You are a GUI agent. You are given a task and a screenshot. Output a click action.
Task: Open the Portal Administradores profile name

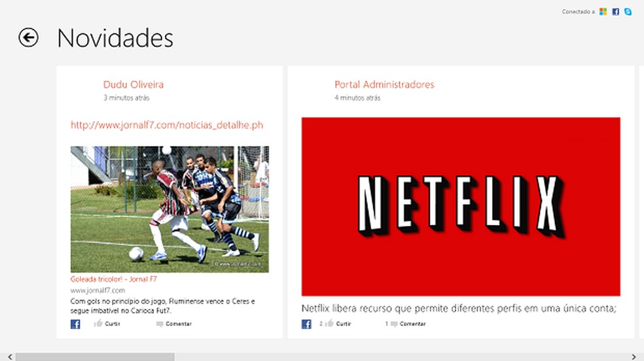click(x=384, y=84)
